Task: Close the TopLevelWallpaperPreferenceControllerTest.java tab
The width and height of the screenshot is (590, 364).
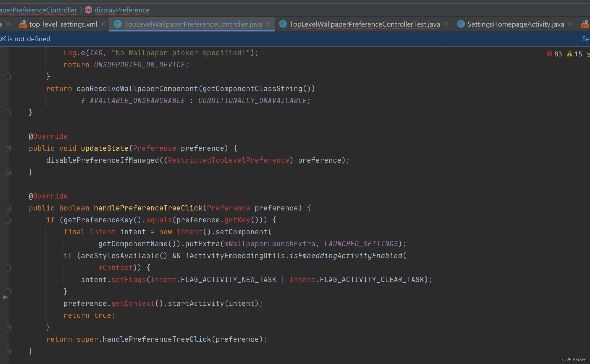Action: click(446, 24)
